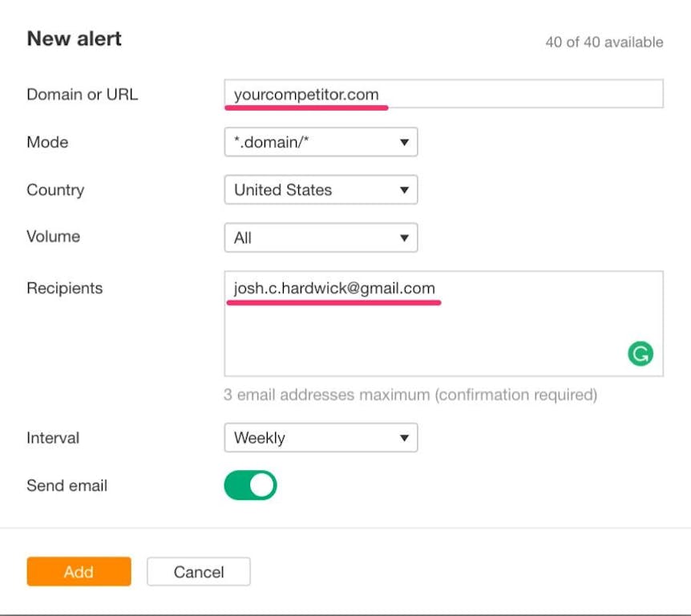Click the "Send email" label text
Viewport: 691px width, 616px height.
(x=67, y=485)
